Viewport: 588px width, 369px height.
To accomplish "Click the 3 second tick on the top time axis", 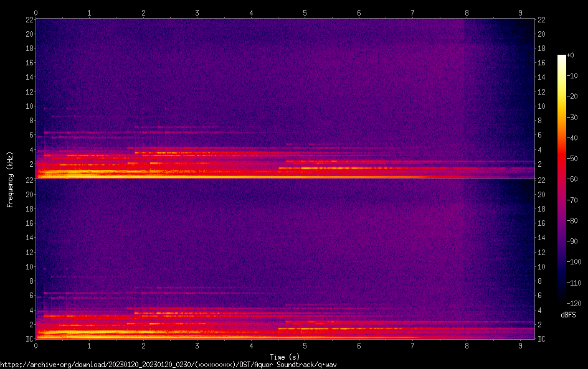I will [x=197, y=12].
